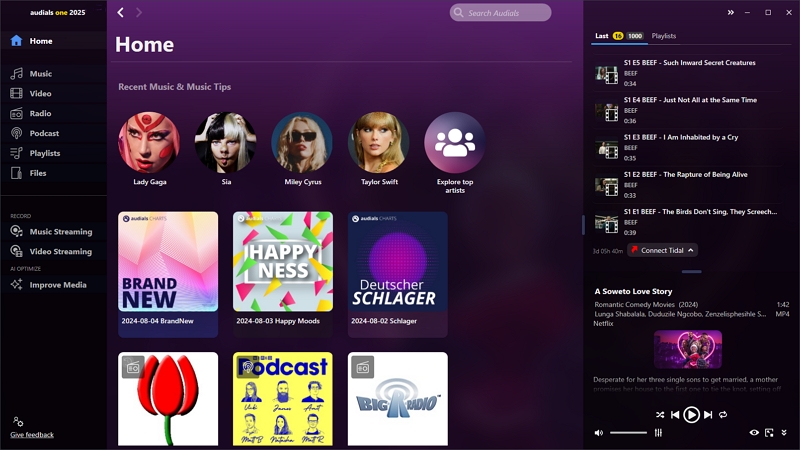Adjust the volume slider

[x=629, y=433]
